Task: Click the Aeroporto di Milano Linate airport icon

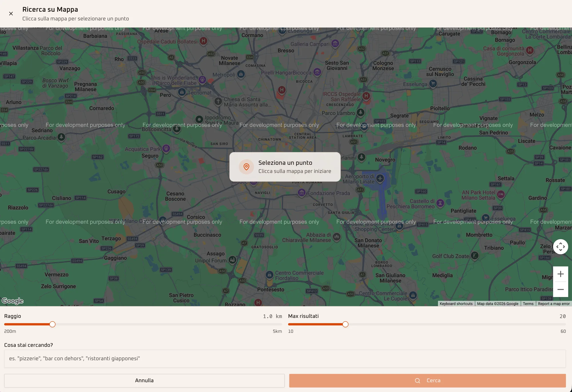Action: [x=380, y=178]
